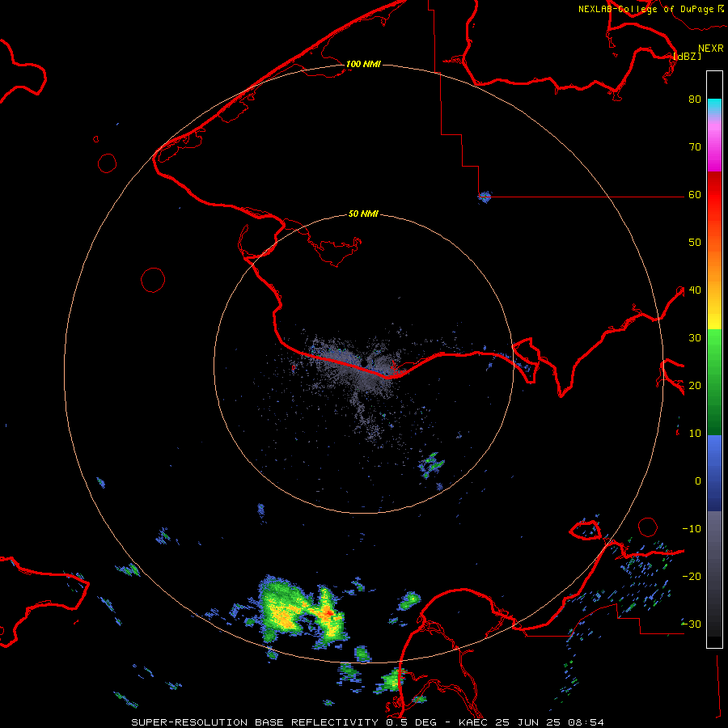Click the small blue echo at the border corner
728x728 pixels.
tap(485, 197)
